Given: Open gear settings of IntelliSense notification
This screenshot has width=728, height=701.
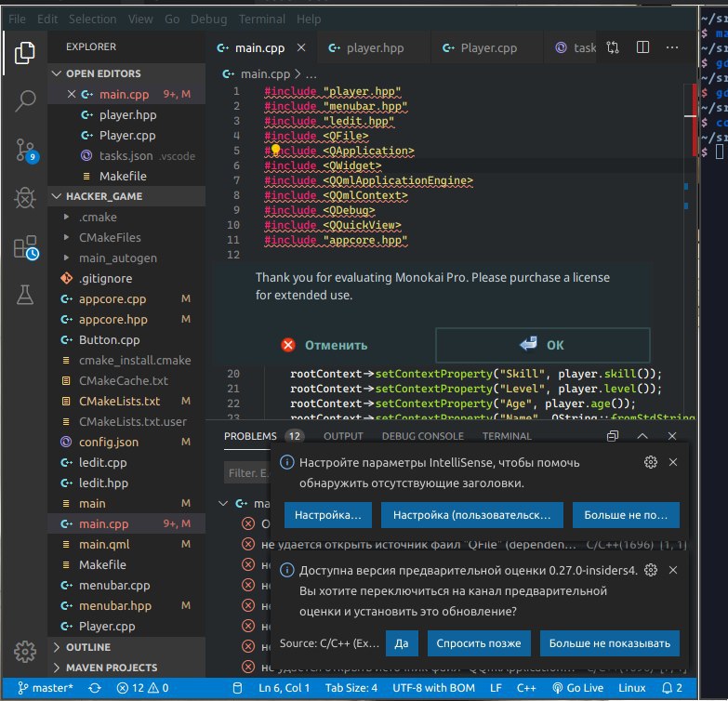Looking at the screenshot, I should point(651,462).
